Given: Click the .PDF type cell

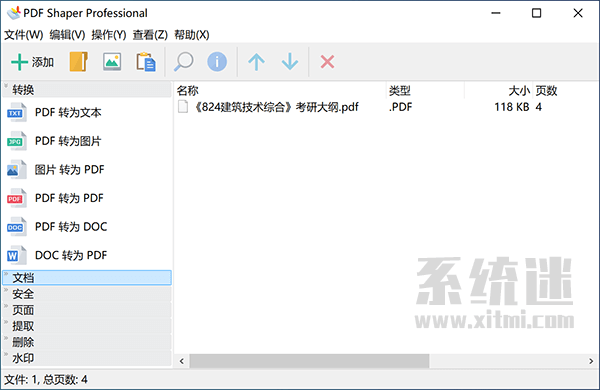Looking at the screenshot, I should (x=400, y=107).
